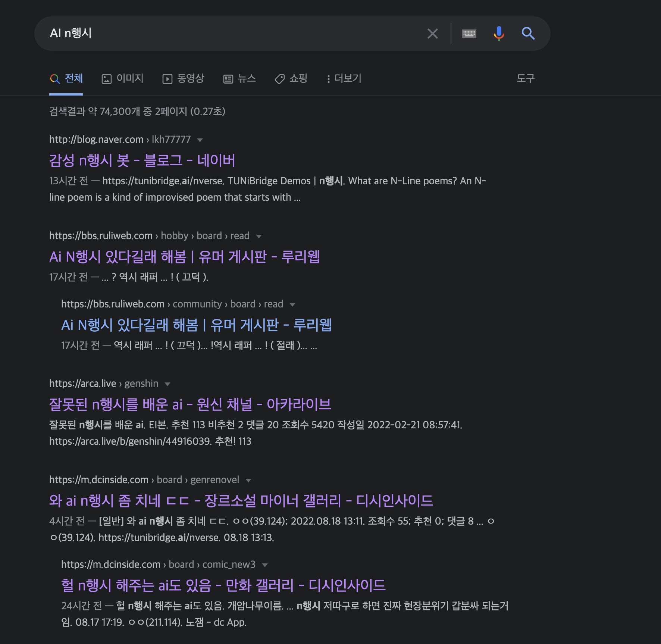This screenshot has height=644, width=661.
Task: Click the snippet mentioning 'TUNiBridge Demos'
Action: [x=268, y=189]
